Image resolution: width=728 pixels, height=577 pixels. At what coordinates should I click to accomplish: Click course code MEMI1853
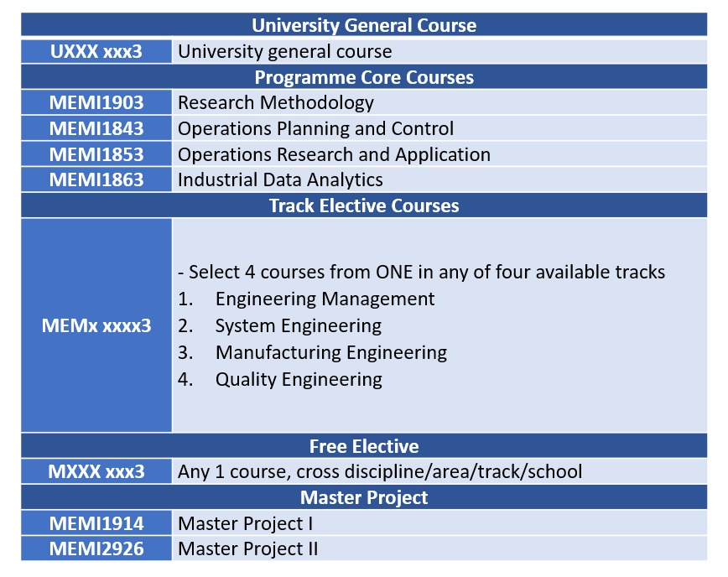(96, 154)
